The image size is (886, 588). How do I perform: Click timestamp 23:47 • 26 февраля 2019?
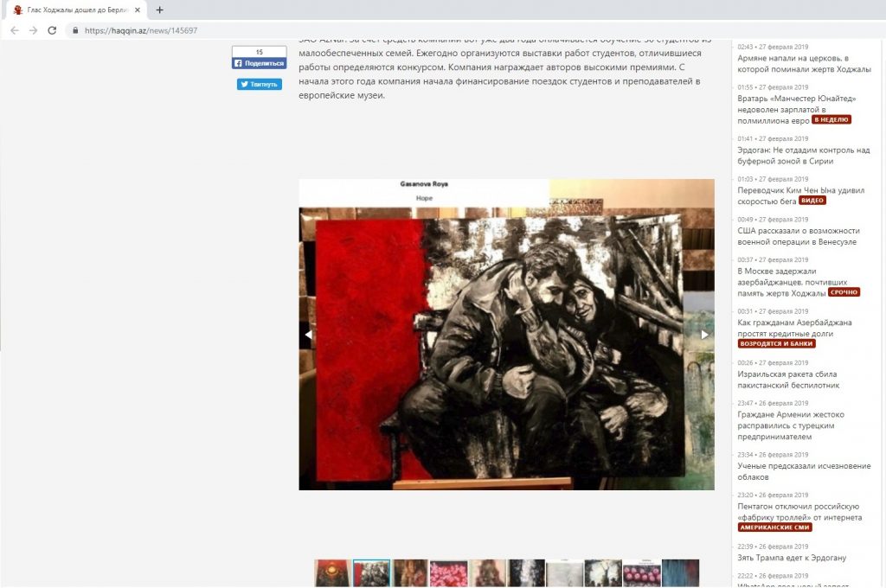pyautogui.click(x=773, y=403)
